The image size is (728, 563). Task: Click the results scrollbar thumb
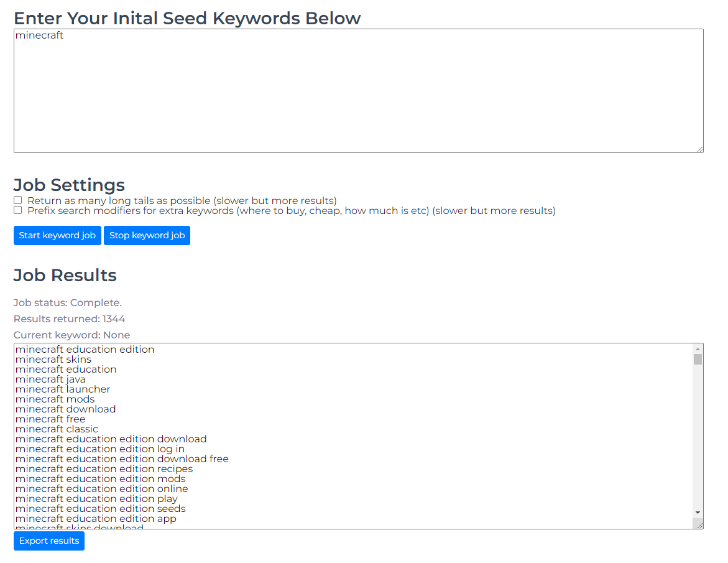[x=698, y=360]
